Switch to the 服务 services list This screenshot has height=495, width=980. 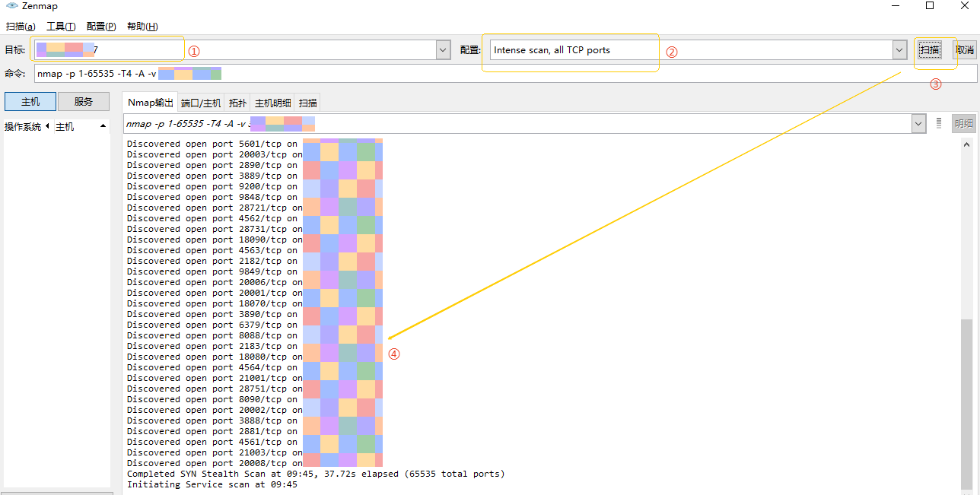(84, 102)
